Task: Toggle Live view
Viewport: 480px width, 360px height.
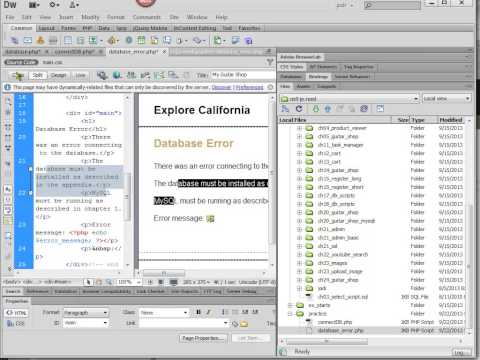Action: point(80,75)
